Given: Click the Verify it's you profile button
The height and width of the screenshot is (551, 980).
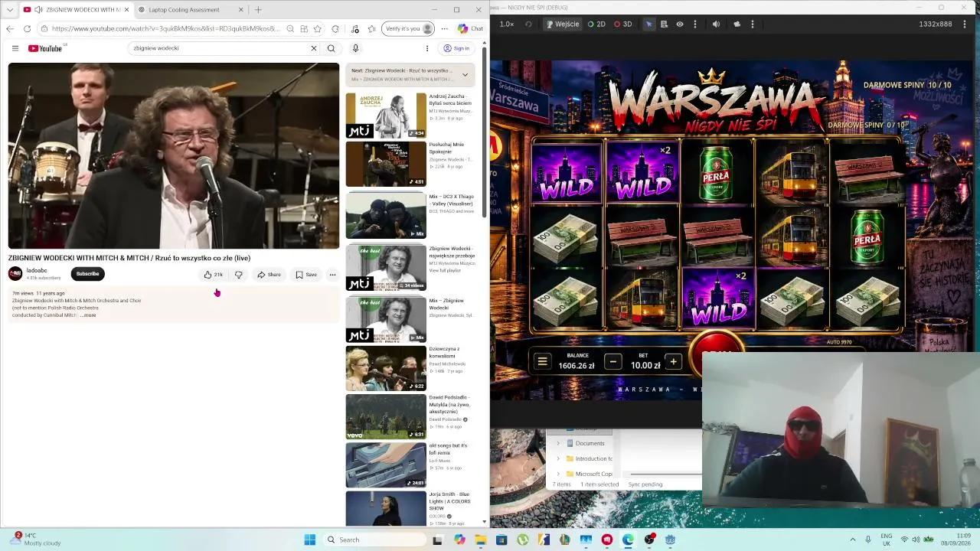Looking at the screenshot, I should click(408, 29).
